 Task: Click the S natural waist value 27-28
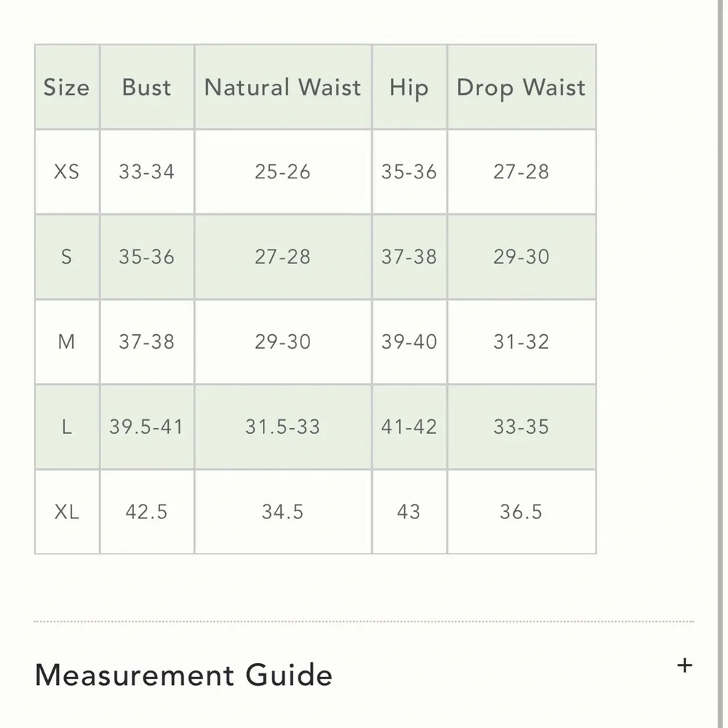282,257
